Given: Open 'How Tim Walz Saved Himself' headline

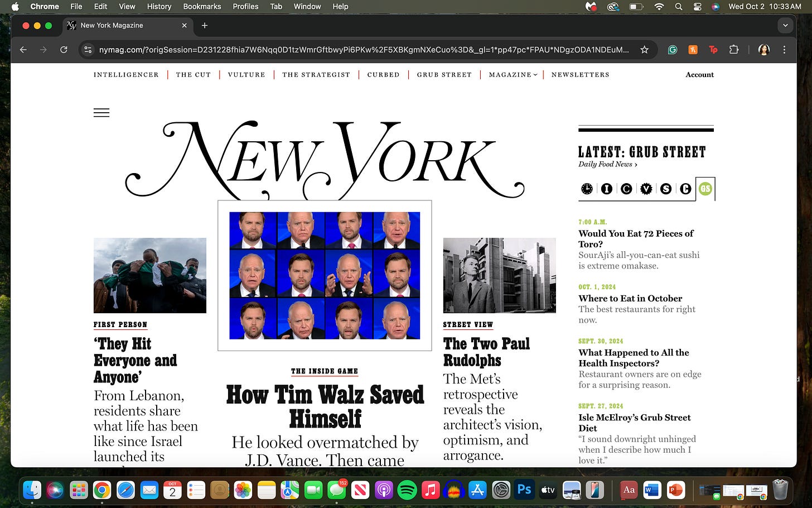Looking at the screenshot, I should (325, 406).
